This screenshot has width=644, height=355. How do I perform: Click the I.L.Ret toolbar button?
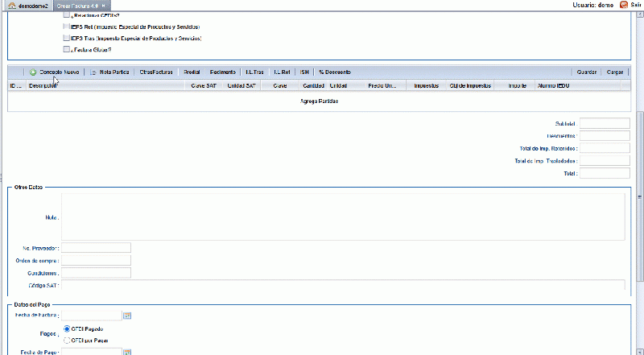pyautogui.click(x=283, y=72)
